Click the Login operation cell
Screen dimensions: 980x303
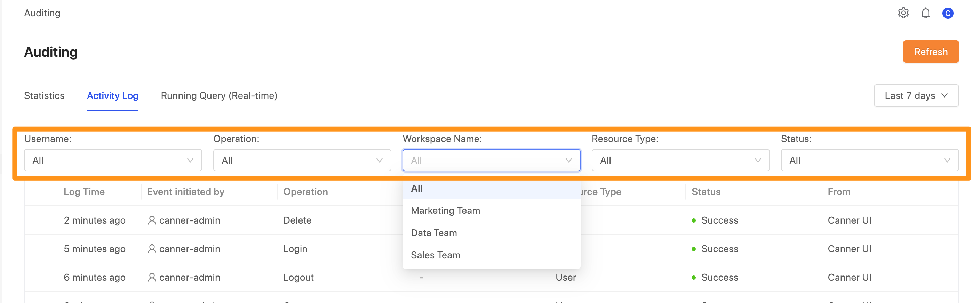pyautogui.click(x=295, y=249)
